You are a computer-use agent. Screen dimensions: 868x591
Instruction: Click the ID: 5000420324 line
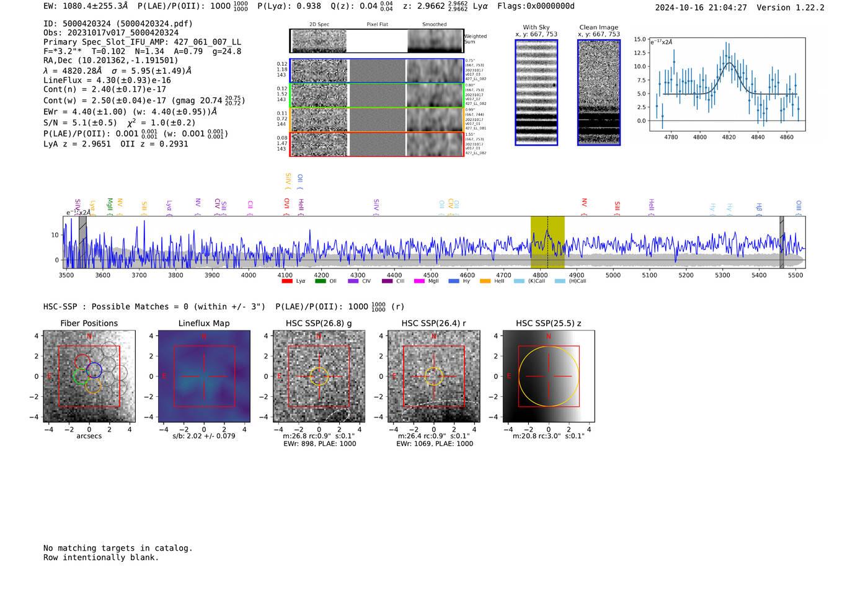118,24
